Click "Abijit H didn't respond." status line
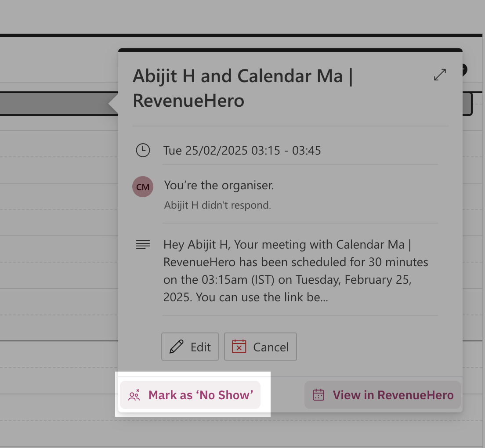485x448 pixels. 217,205
